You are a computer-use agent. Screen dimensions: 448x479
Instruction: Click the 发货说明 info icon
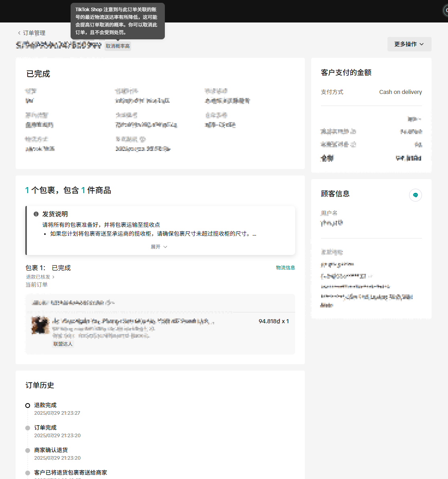click(36, 214)
